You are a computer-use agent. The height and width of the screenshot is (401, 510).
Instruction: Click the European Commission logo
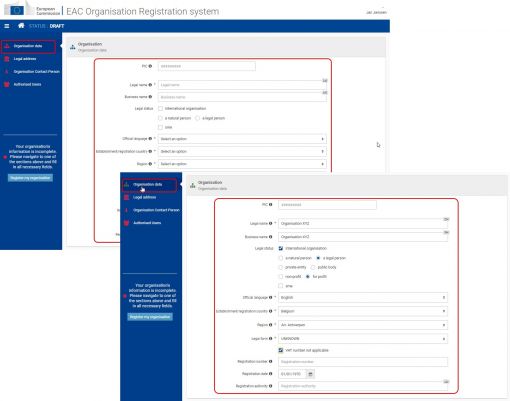[32, 9]
